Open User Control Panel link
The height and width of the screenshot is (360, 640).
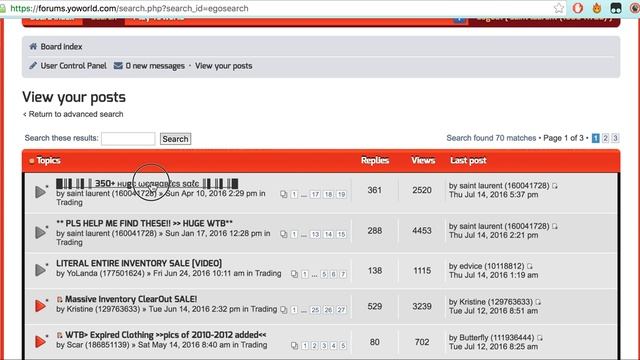coord(73,65)
